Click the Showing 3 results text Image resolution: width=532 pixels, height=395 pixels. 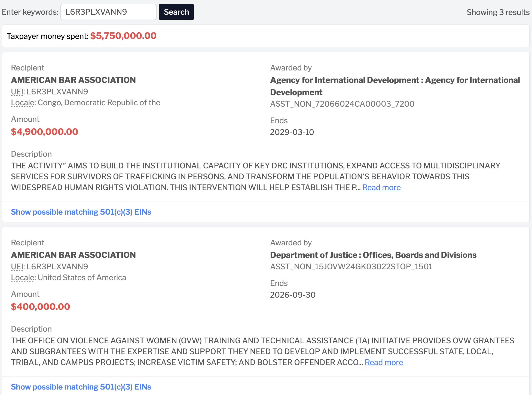point(498,12)
